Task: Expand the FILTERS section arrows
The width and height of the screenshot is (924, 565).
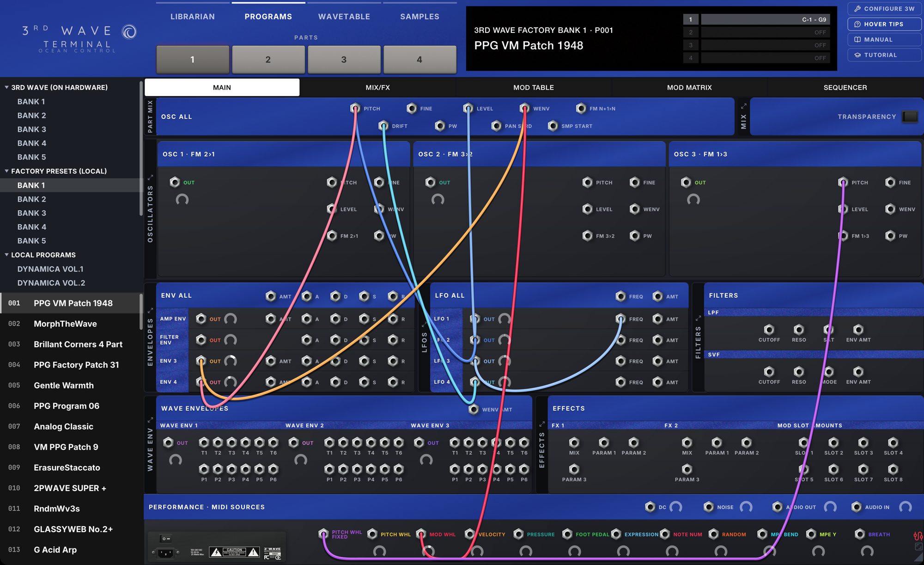Action: click(x=698, y=318)
